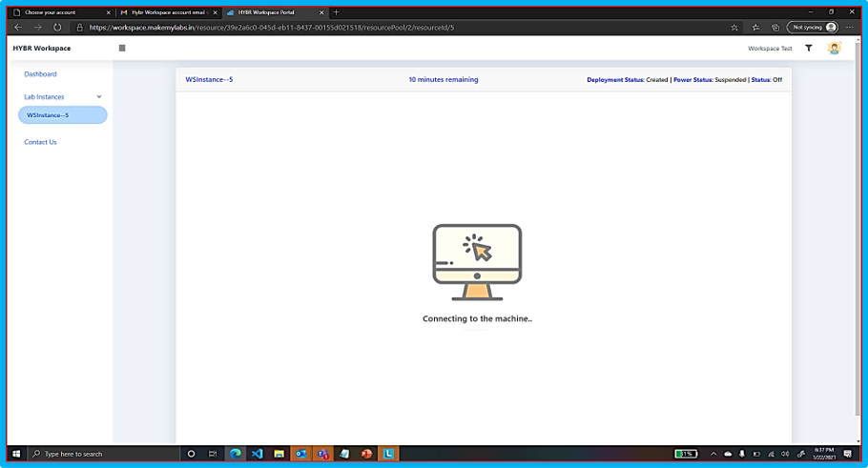The height and width of the screenshot is (468, 868).
Task: Click the filter funnel icon
Action: 809,48
